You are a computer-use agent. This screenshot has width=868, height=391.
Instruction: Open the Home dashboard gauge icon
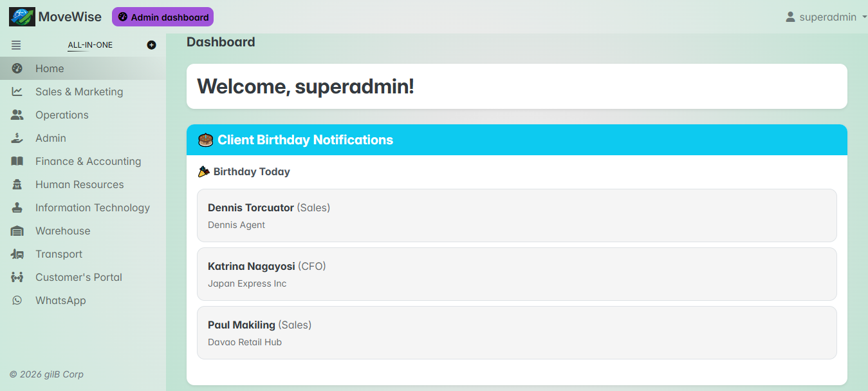[17, 68]
